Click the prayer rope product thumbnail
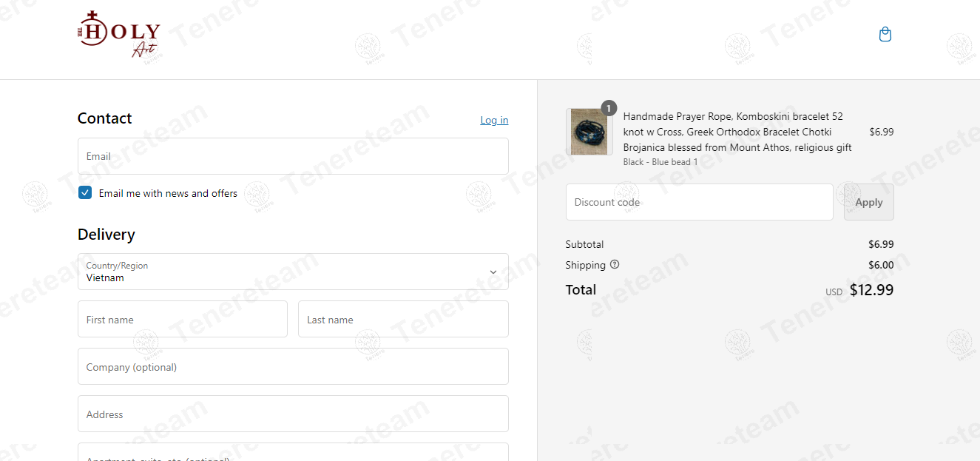The image size is (980, 461). coord(589,132)
